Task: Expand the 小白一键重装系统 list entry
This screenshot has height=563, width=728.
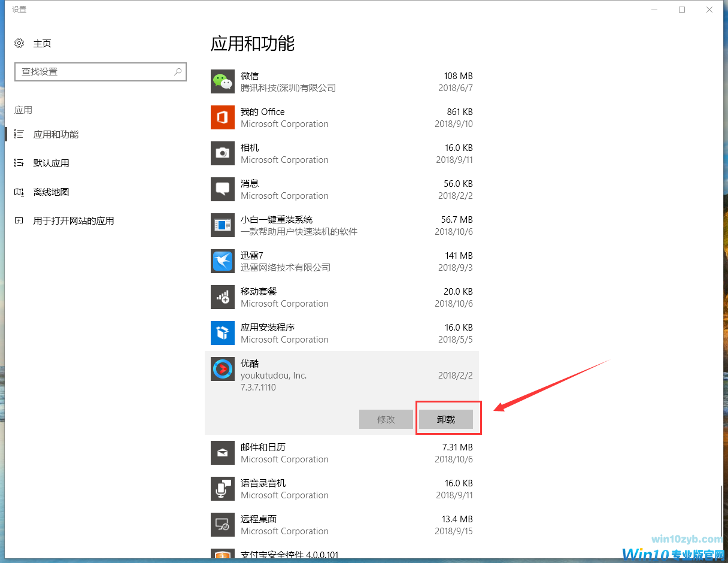Action: (x=341, y=225)
